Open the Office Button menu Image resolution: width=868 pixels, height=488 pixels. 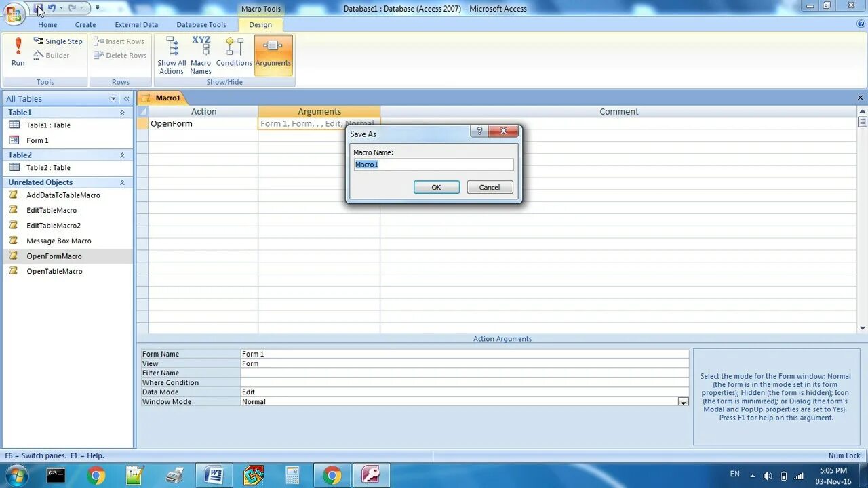pos(14,14)
